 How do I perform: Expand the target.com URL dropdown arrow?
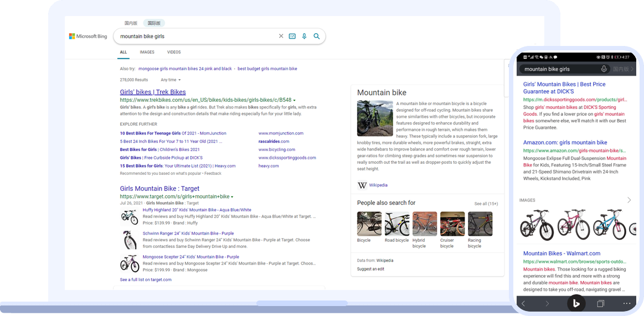point(232,197)
